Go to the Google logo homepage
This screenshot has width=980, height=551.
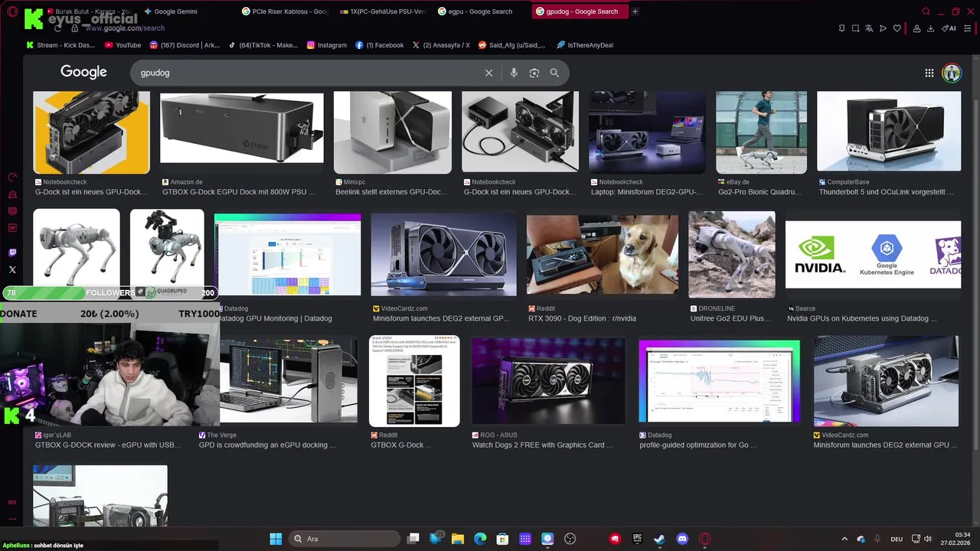coord(83,72)
